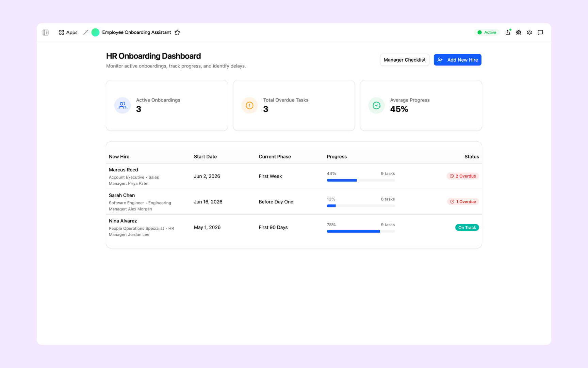Open the bug debug icon
The width and height of the screenshot is (588, 368).
pyautogui.click(x=519, y=32)
